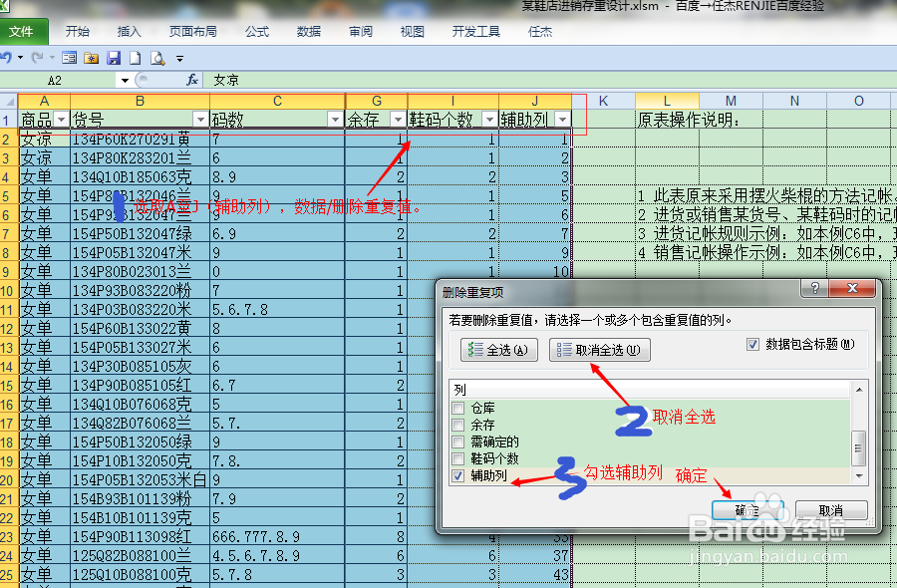The height and width of the screenshot is (588, 897).
Task: Click the Redo arrow in quick access toolbar
Action: pyautogui.click(x=37, y=58)
